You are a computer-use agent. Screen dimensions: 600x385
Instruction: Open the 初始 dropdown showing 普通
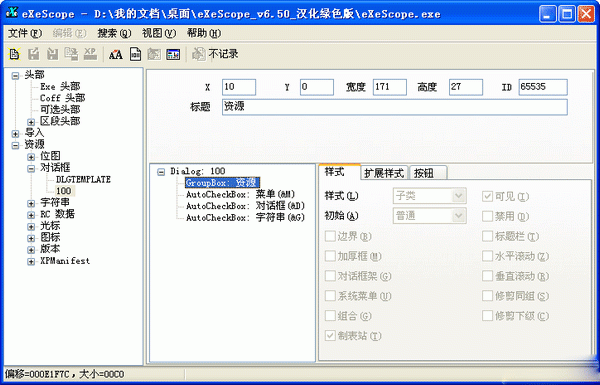(x=429, y=216)
